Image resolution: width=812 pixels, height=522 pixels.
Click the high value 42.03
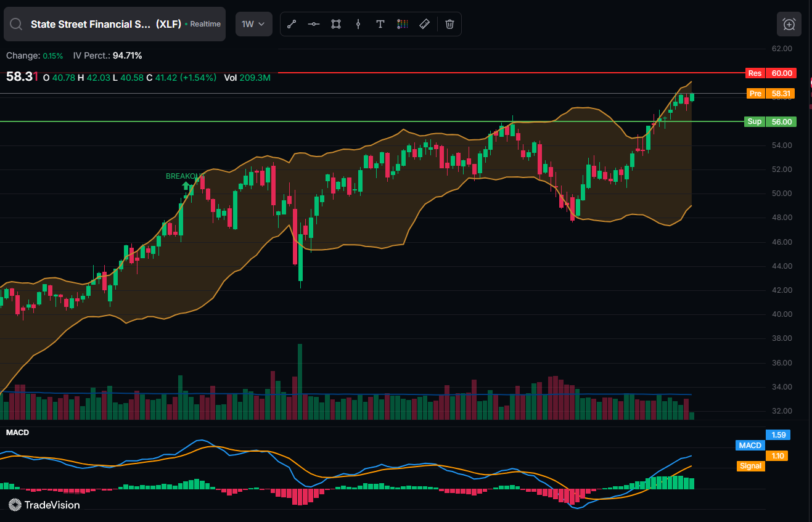point(99,78)
